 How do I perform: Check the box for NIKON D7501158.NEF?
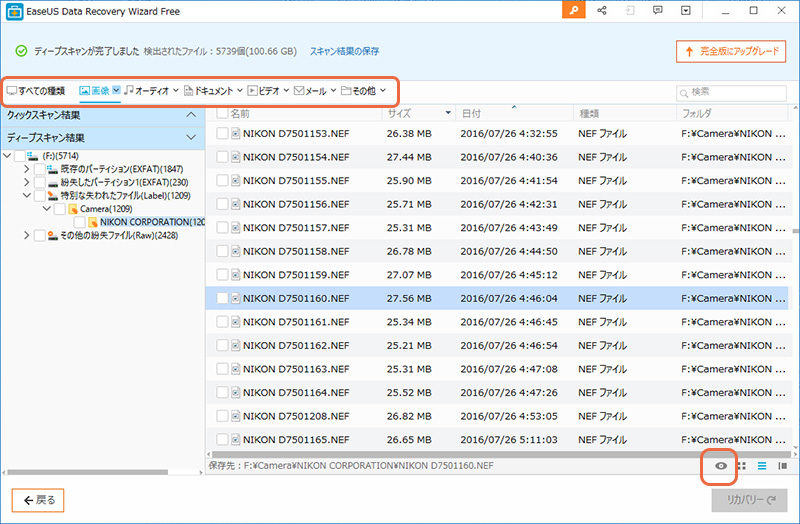tap(222, 252)
